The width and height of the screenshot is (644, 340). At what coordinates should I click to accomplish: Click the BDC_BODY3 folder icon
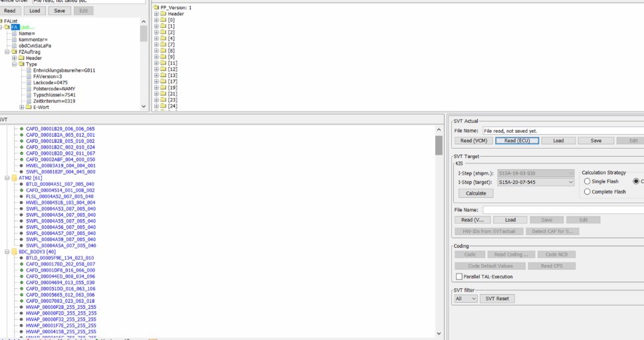pos(14,252)
